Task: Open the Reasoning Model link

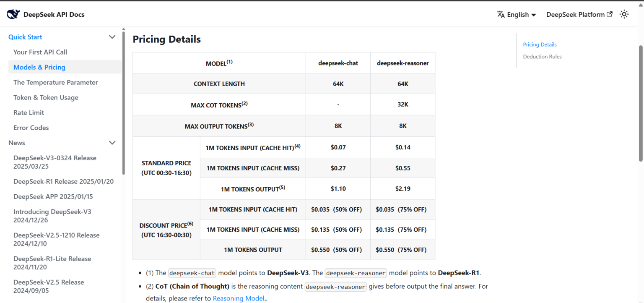Action: pos(238,298)
